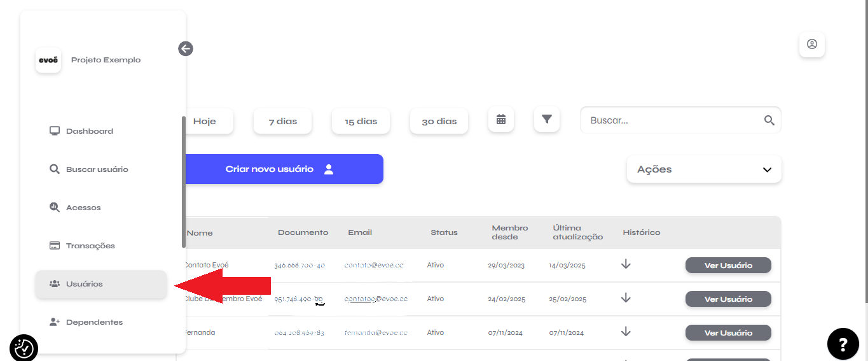Open the Dependentes section
868x361 pixels.
pos(101,322)
